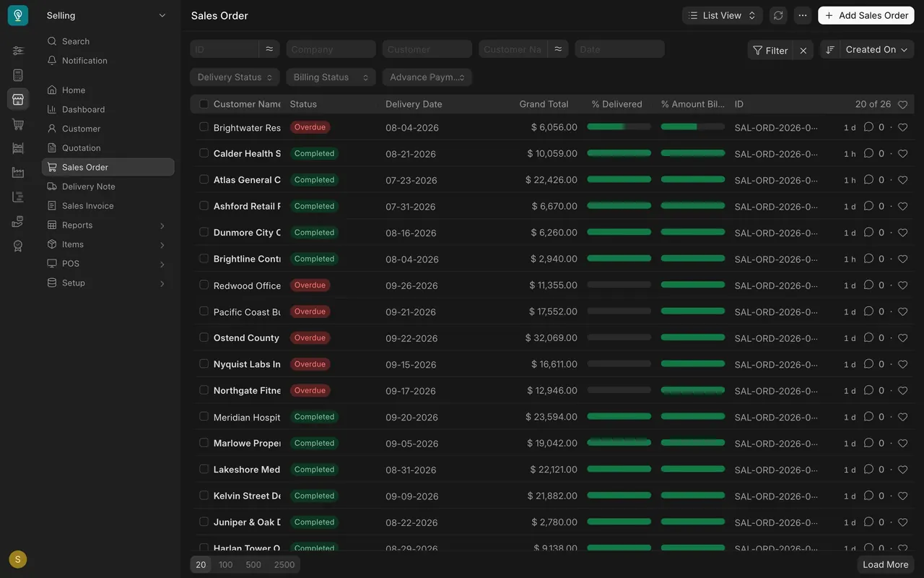Go to Delivery Note in the sidebar
Screen dimensions: 924x578
[108, 186]
